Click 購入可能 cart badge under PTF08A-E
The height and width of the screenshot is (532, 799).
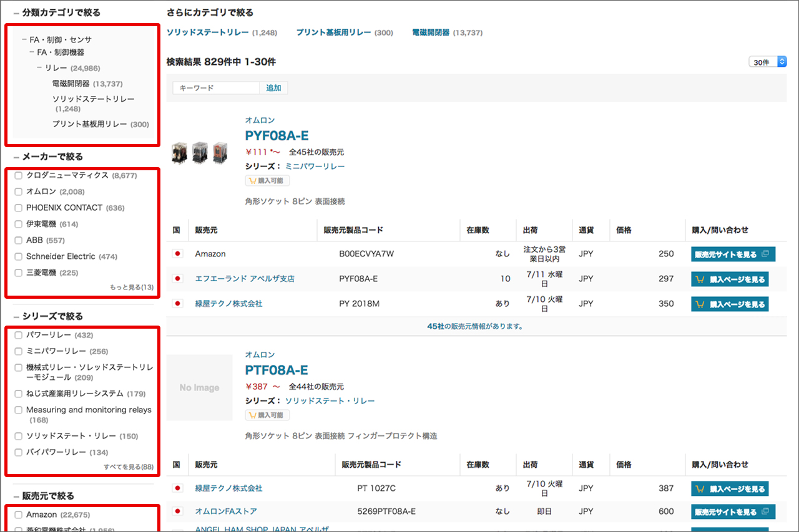point(267,415)
